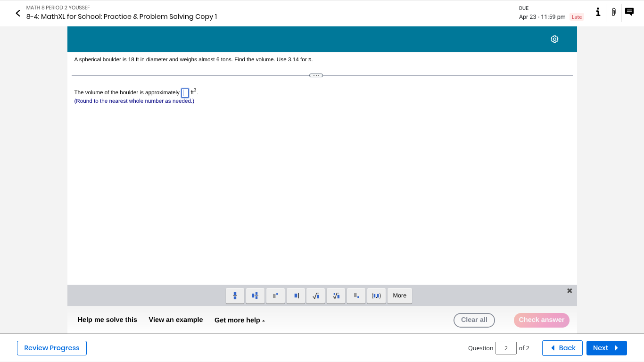Clear all entered answers

[x=474, y=320]
